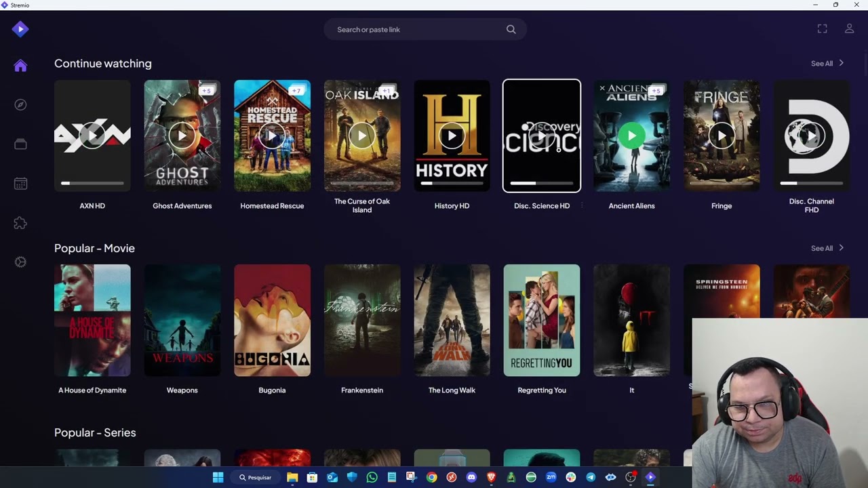Click the chevron next to Popular Movie See All

[x=842, y=247]
